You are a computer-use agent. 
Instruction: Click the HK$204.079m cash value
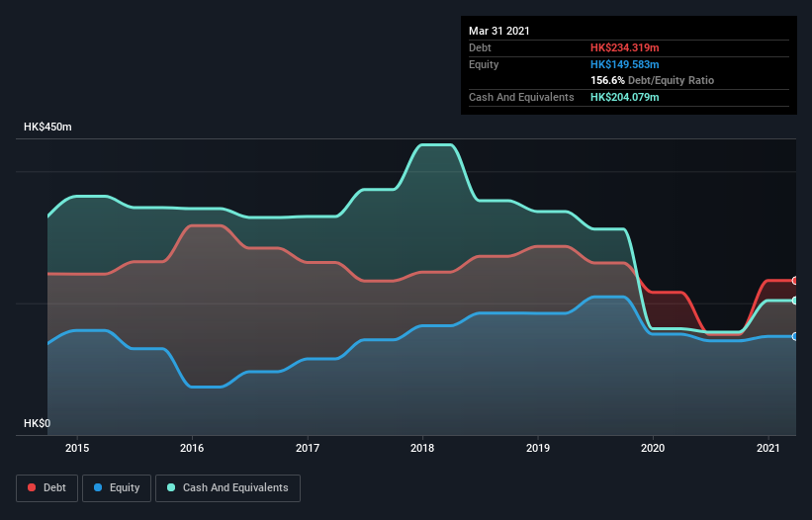point(624,97)
